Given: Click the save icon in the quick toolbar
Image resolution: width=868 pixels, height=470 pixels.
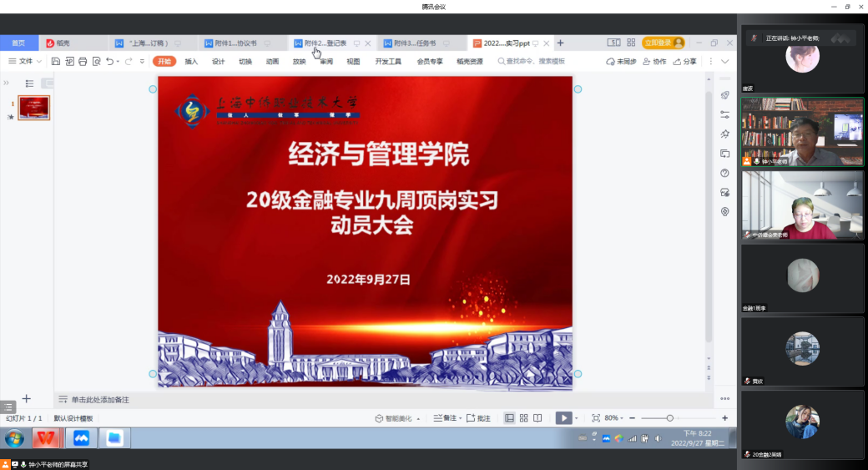Looking at the screenshot, I should 56,61.
